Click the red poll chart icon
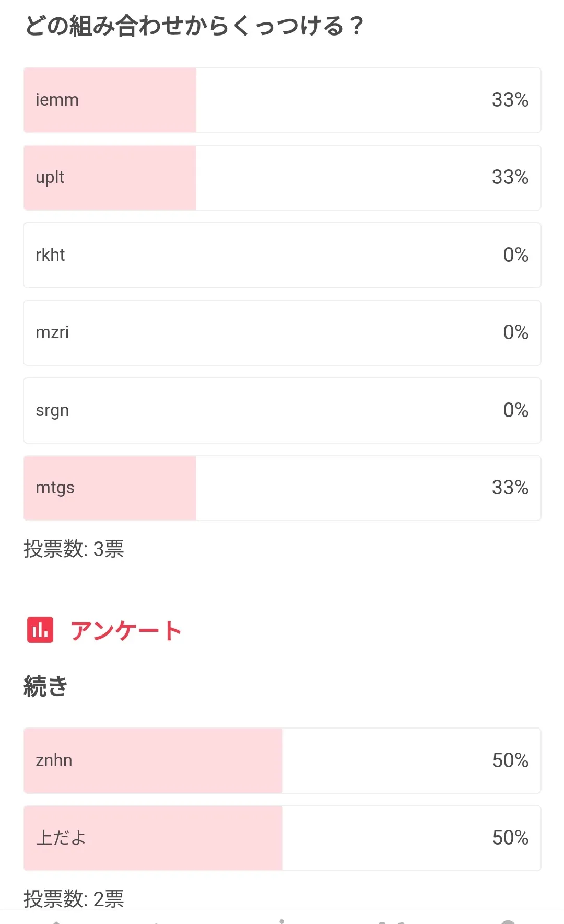The height and width of the screenshot is (924, 564). coord(40,630)
